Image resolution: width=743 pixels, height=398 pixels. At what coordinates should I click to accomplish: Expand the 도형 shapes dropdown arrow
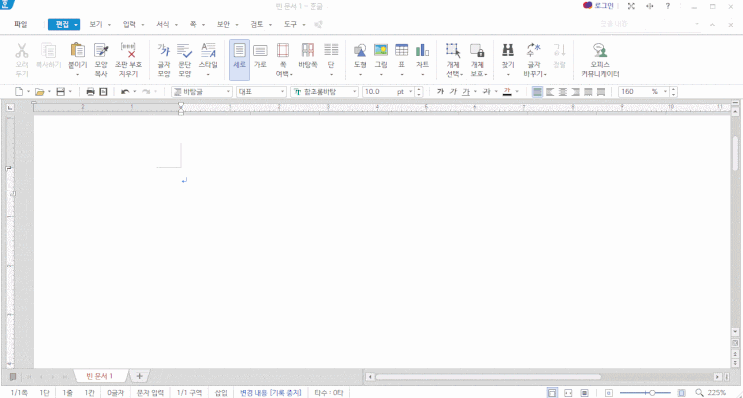(360, 74)
